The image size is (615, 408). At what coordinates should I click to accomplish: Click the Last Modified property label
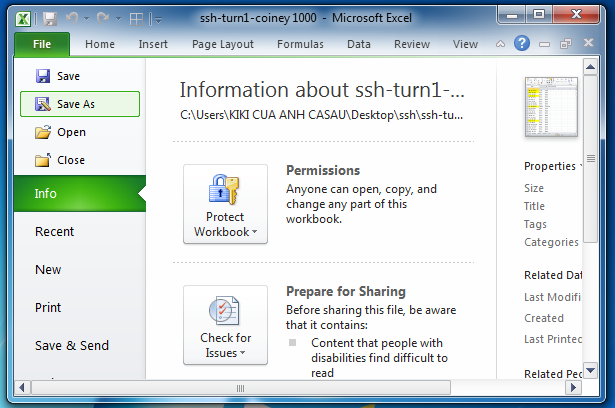point(552,297)
